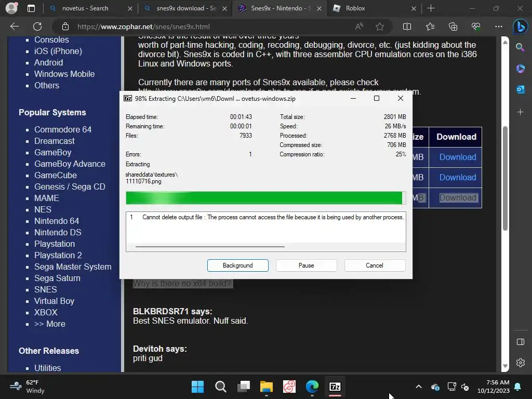This screenshot has width=532, height=399.
Task: Click the green extraction progress bar
Action: coord(265,198)
